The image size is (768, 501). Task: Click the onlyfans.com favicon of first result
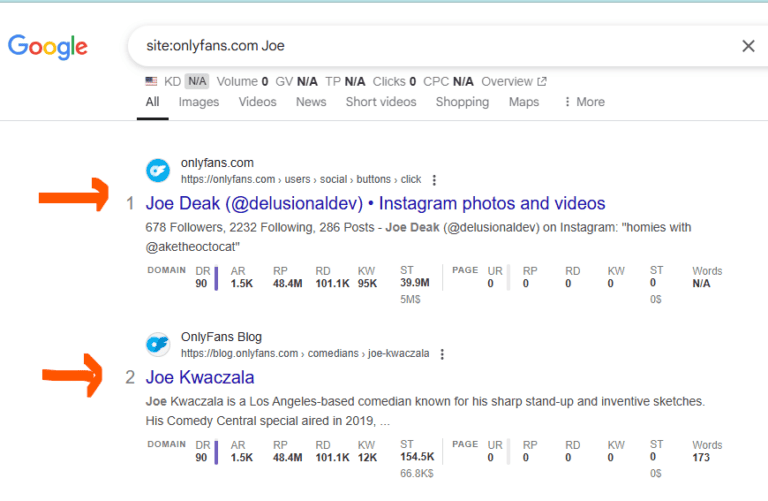point(158,170)
